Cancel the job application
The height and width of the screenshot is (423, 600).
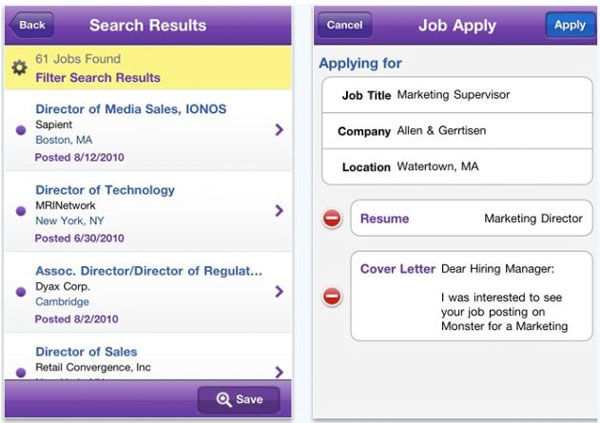345,25
